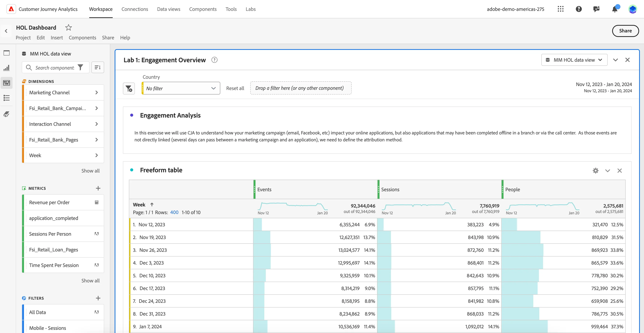Click Reset all filters
The height and width of the screenshot is (333, 644).
[235, 88]
